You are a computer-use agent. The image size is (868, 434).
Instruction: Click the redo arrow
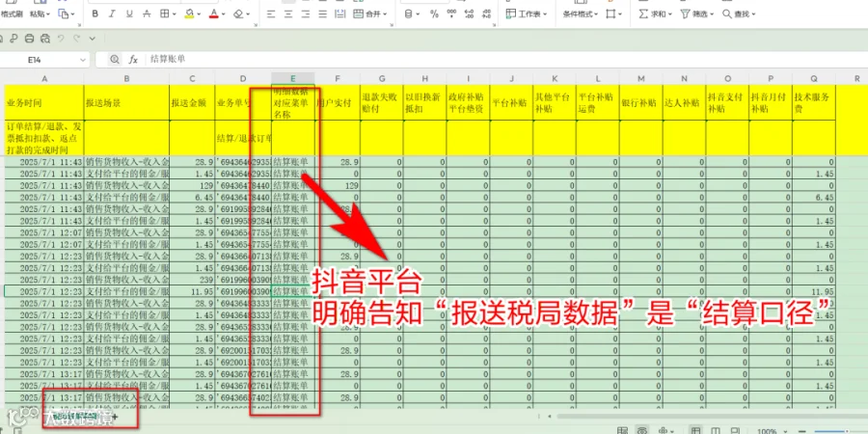click(76, 39)
